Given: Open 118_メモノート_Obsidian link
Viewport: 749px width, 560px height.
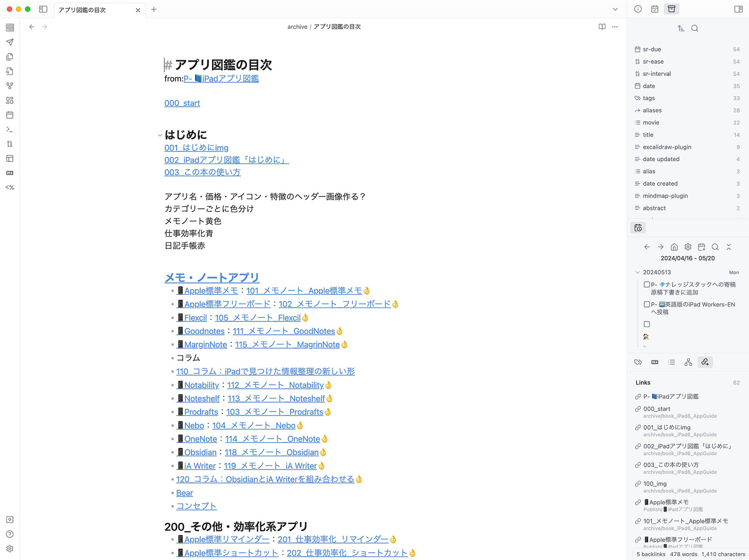Looking at the screenshot, I should coord(272,453).
